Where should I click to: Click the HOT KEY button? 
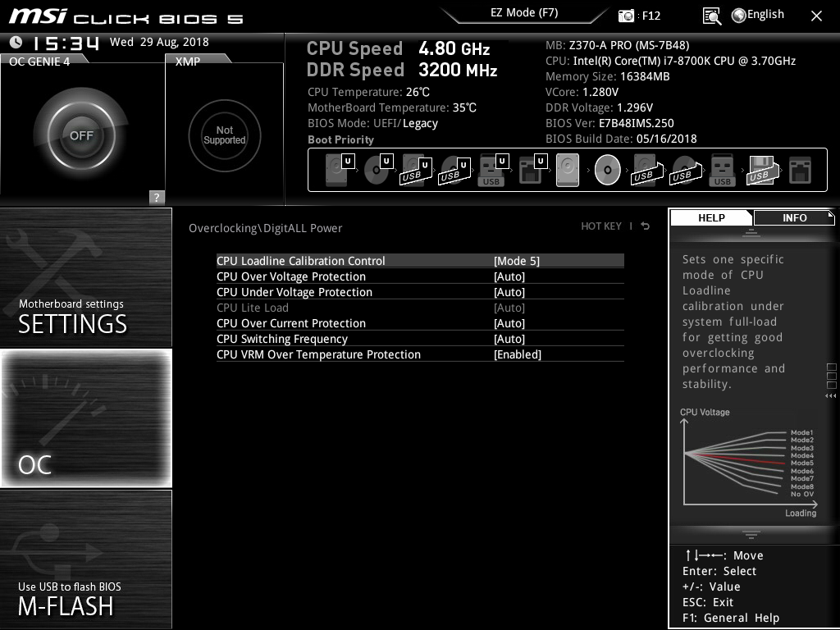pos(601,226)
